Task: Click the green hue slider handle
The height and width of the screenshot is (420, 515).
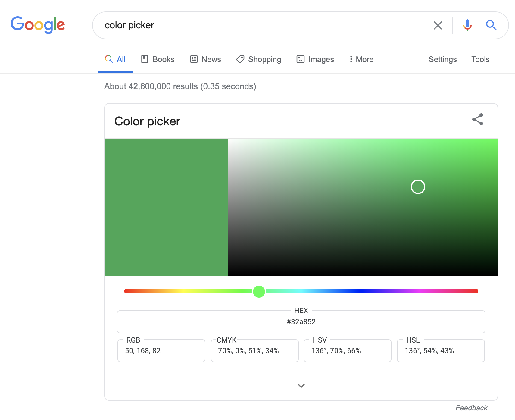Action: (x=259, y=291)
